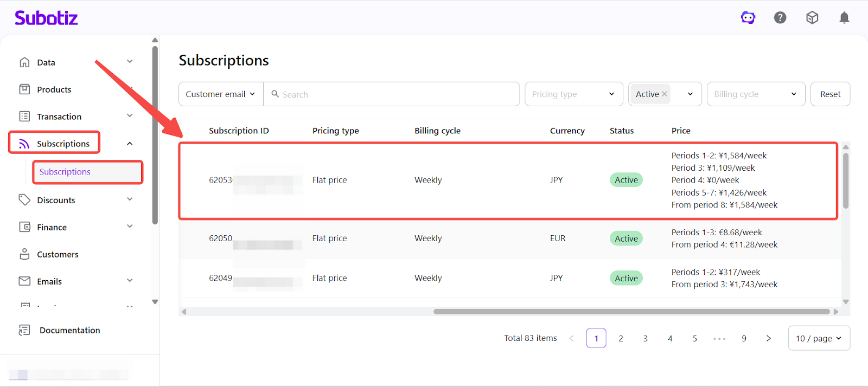
Task: Go to page 3 of results
Action: point(646,338)
